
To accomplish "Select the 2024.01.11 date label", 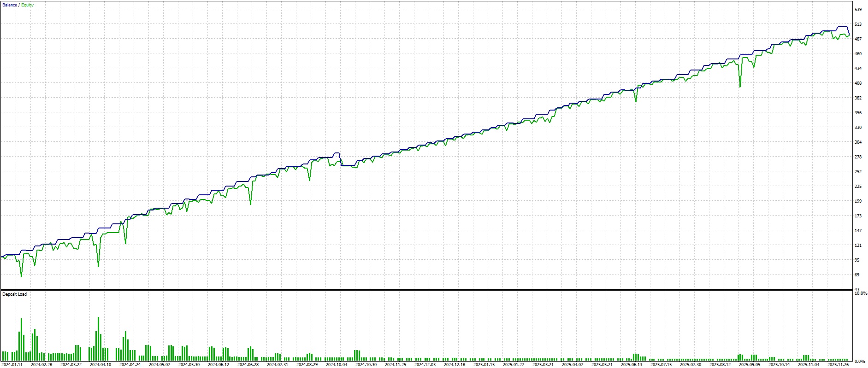I will [12, 365].
